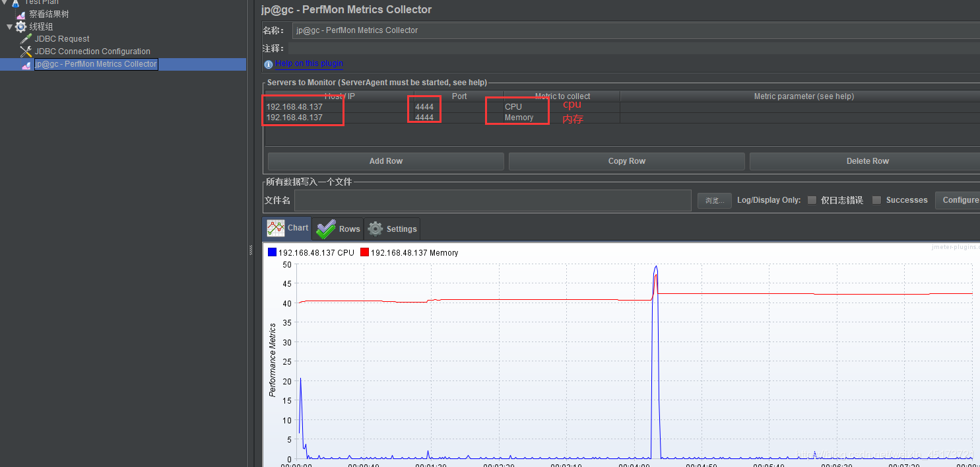This screenshot has height=467, width=980.
Task: Click the Rows tab green checkmark icon
Action: (326, 229)
